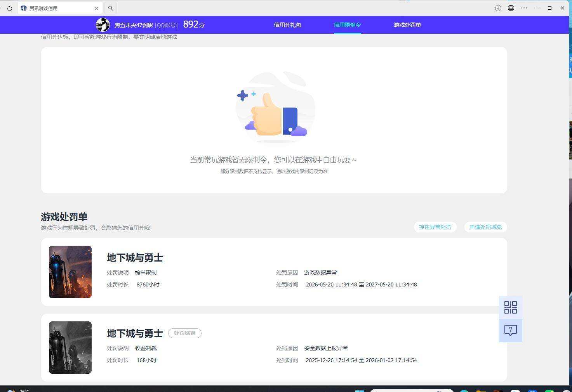Click the 存在异常处罚 button

click(435, 227)
